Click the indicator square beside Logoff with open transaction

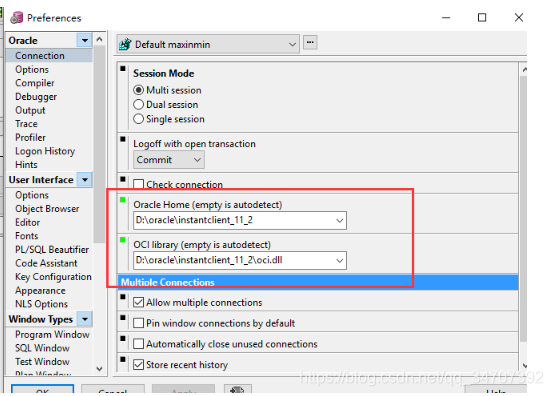pos(123,139)
